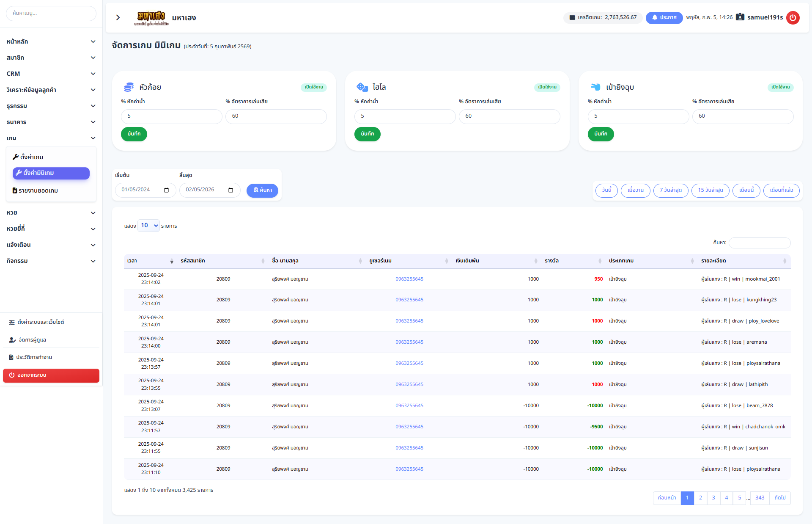Select the 7 วันล่าสุด quick filter
Screen dimensions: 812x524
(670, 190)
